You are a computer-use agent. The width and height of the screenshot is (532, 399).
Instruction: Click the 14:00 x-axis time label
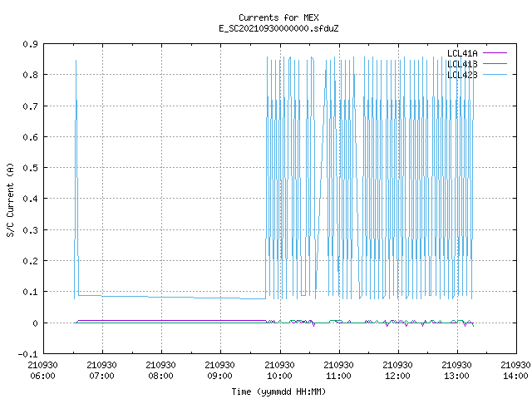pos(515,376)
